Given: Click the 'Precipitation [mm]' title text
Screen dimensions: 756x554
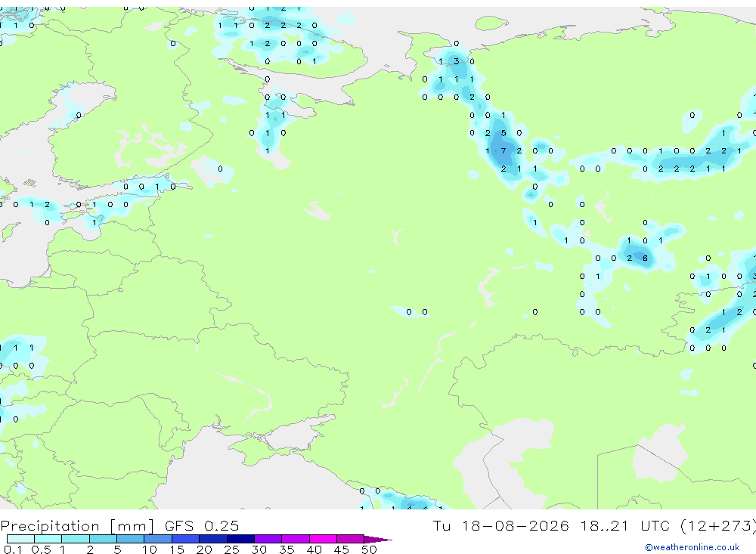Looking at the screenshot, I should tap(77, 525).
